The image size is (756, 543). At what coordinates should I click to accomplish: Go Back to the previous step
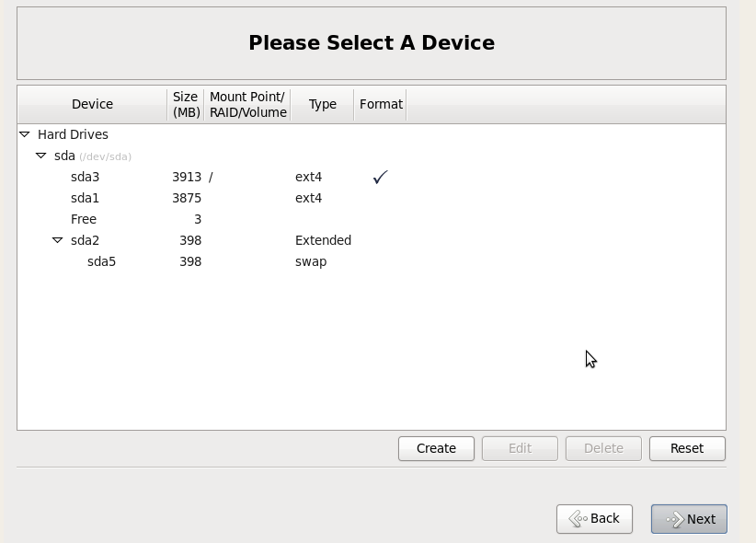click(x=594, y=519)
